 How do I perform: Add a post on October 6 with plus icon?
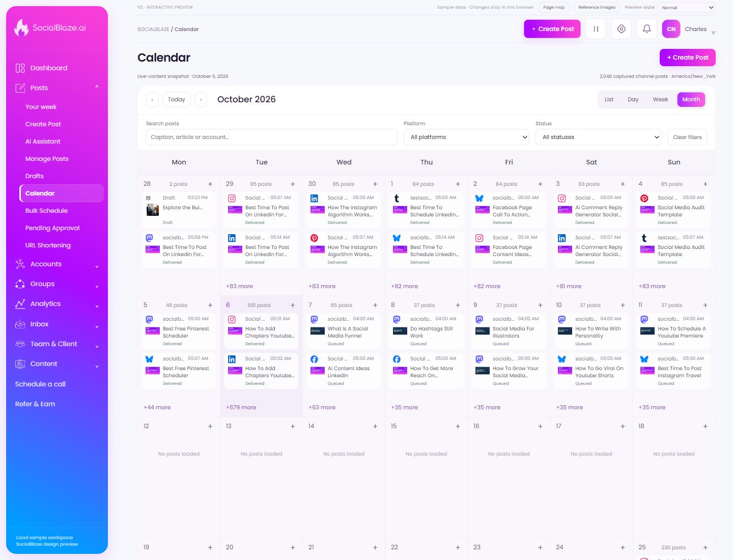pyautogui.click(x=293, y=305)
